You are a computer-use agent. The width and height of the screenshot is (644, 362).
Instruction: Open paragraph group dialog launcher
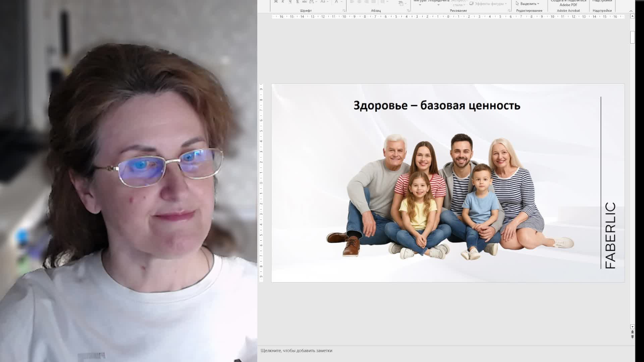(x=408, y=11)
